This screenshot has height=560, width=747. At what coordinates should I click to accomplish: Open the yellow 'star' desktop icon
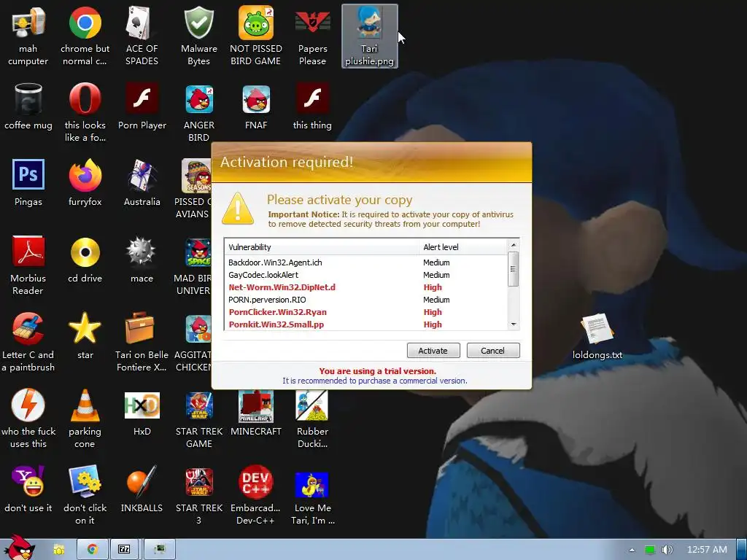click(x=85, y=336)
